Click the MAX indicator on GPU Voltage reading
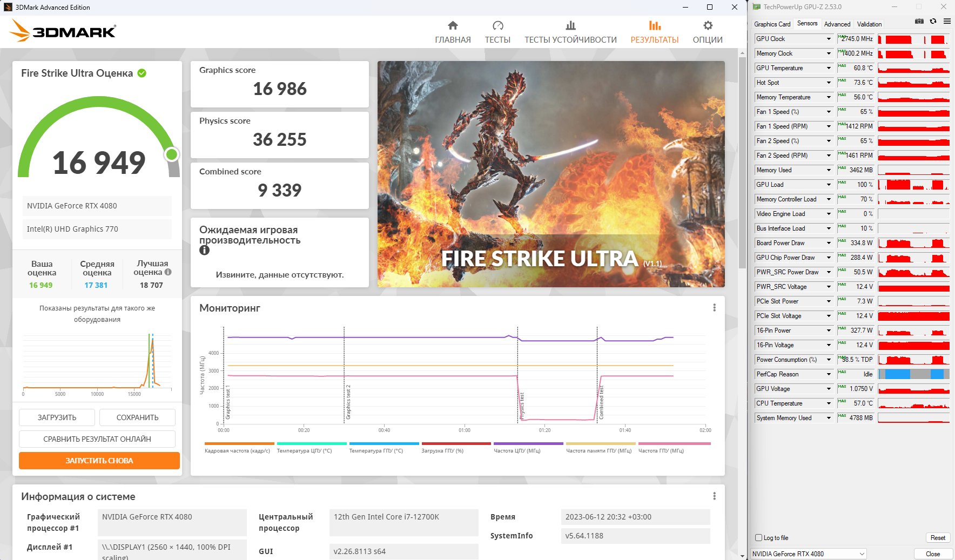Viewport: 955px width, 560px height. 842,387
